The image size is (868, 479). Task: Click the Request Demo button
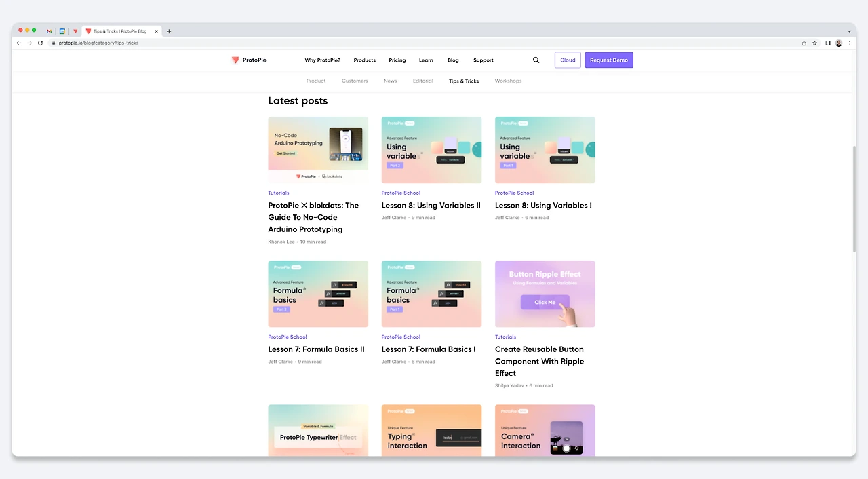click(x=609, y=60)
